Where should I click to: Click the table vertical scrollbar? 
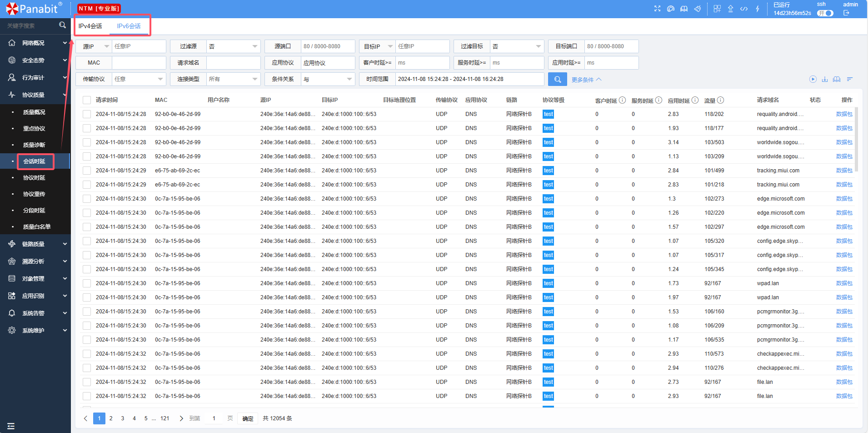pos(856,139)
